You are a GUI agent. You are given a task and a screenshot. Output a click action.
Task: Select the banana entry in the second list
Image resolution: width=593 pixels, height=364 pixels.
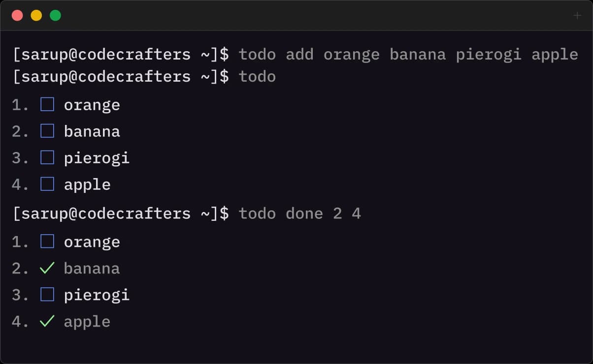tap(92, 268)
